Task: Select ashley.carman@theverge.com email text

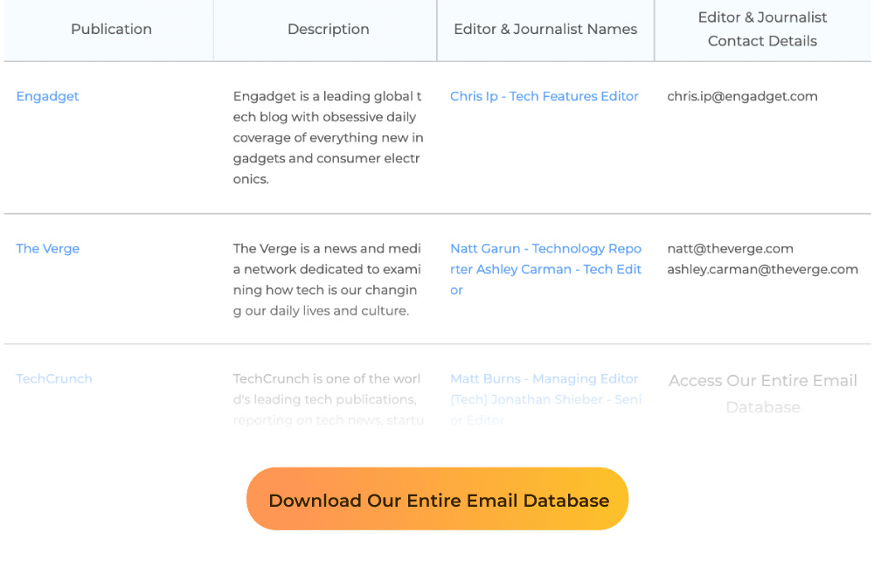Action: point(762,269)
